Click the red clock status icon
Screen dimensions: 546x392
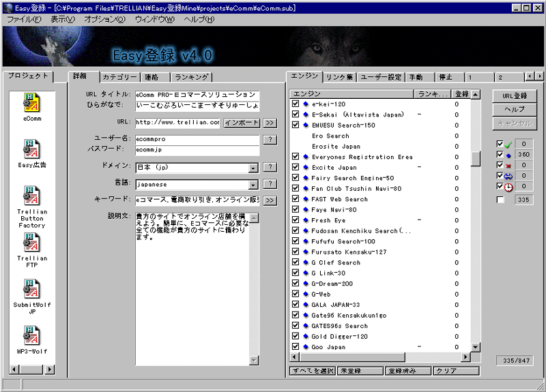point(508,187)
